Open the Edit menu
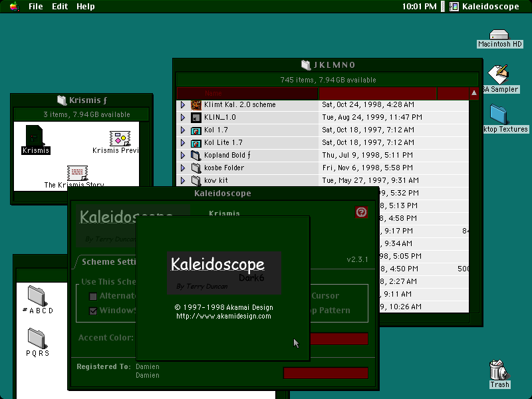This screenshot has width=532, height=399. coord(60,7)
